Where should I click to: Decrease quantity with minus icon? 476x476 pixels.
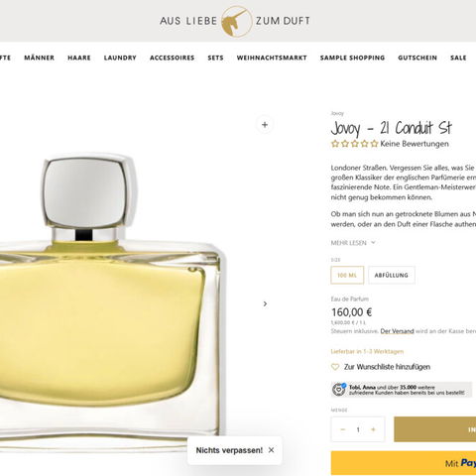pyautogui.click(x=343, y=429)
